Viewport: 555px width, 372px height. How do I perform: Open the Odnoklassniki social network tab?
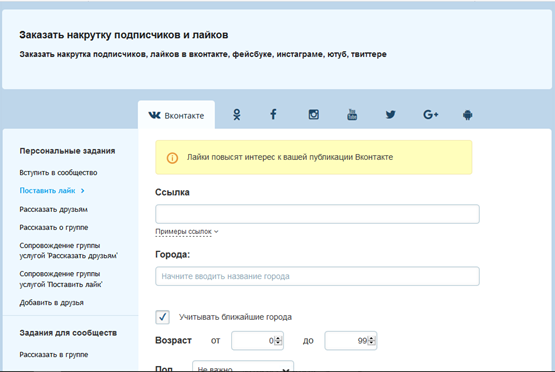[237, 115]
